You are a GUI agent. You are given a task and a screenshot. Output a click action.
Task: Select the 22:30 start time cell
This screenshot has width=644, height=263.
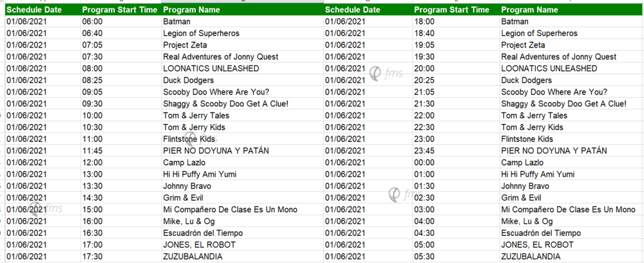click(x=425, y=127)
